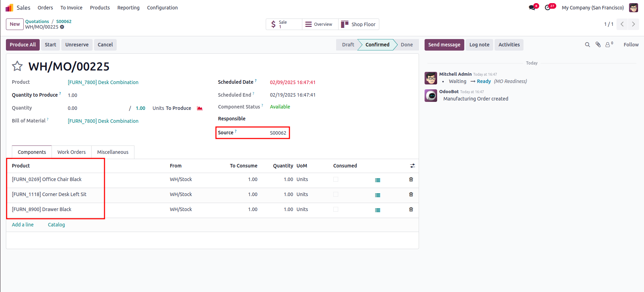Open detailed operations for Corner Desk Left Sit

tap(378, 195)
